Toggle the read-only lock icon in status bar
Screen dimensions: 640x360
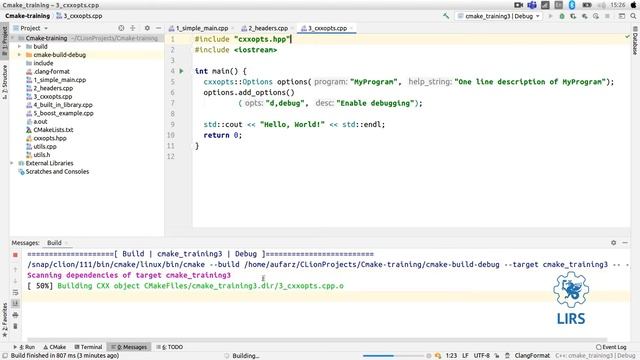pyautogui.click(x=497, y=356)
